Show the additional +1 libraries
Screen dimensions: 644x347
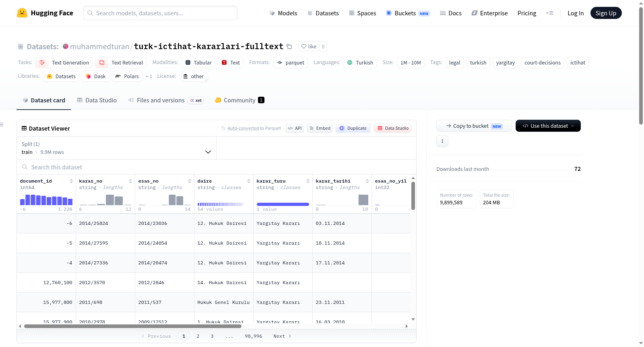(149, 76)
